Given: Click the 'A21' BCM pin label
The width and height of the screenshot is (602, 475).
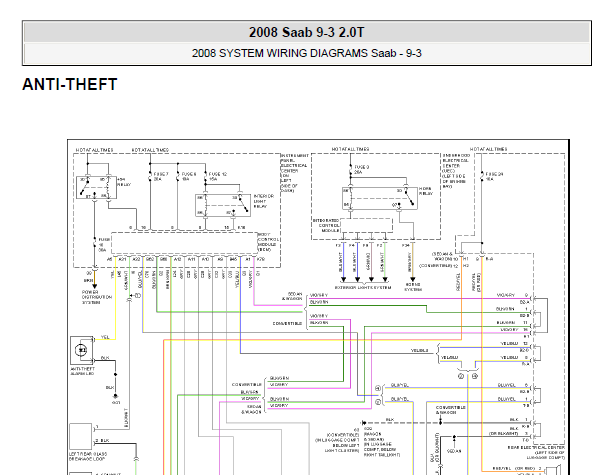Looking at the screenshot, I should click(x=122, y=260).
